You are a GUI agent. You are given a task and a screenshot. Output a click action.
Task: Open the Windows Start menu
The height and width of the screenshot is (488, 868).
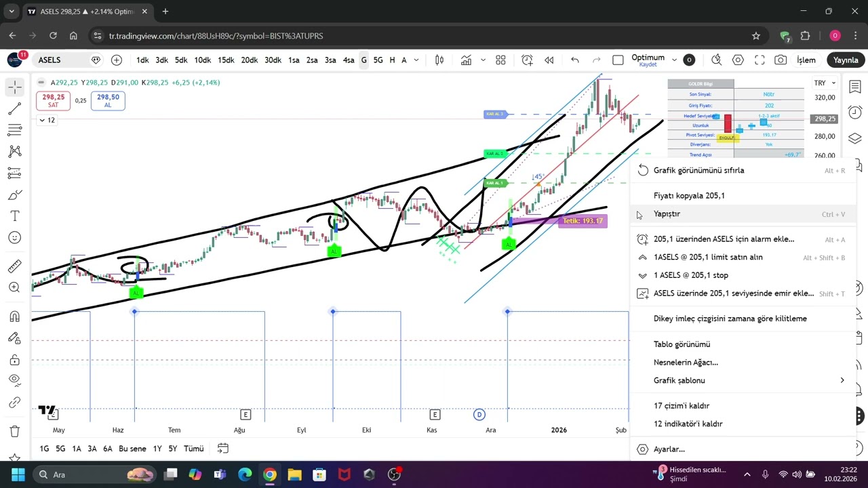click(18, 474)
